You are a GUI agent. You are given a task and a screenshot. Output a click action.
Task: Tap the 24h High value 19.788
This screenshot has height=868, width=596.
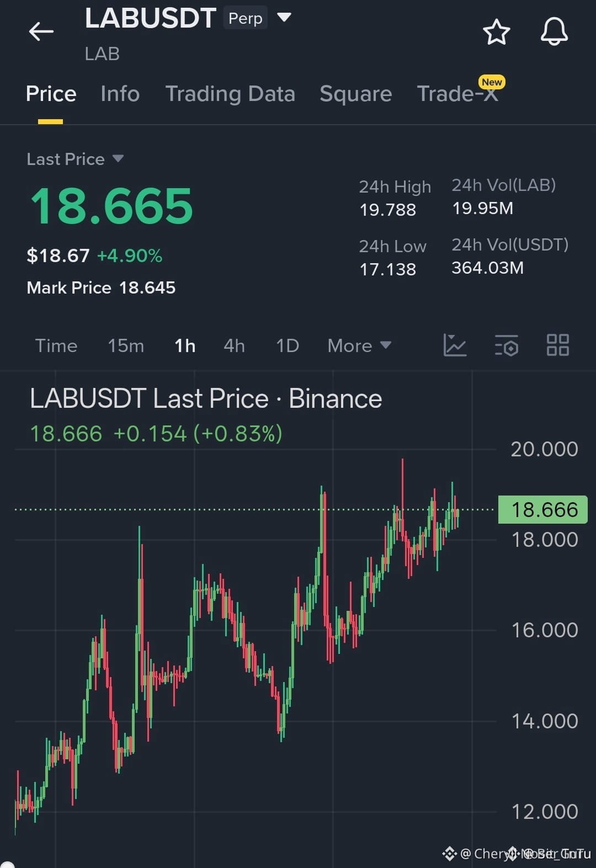point(387,210)
